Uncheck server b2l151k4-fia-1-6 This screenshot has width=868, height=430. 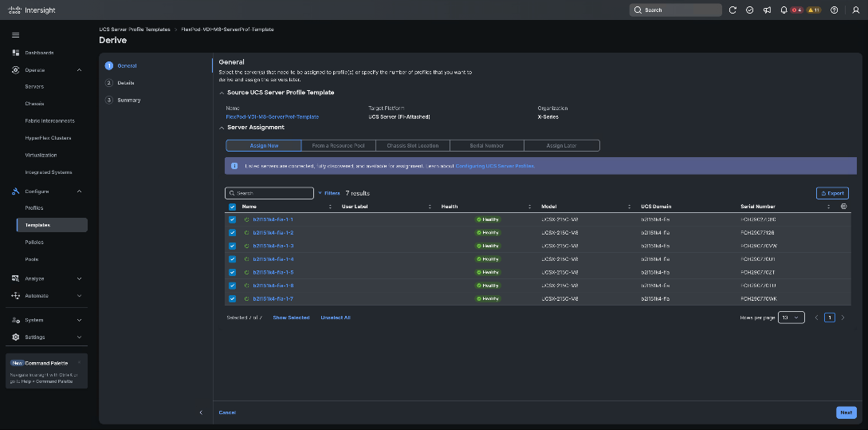233,286
